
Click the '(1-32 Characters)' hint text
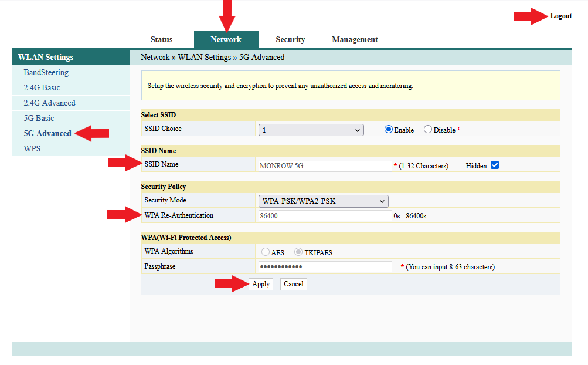click(x=423, y=166)
